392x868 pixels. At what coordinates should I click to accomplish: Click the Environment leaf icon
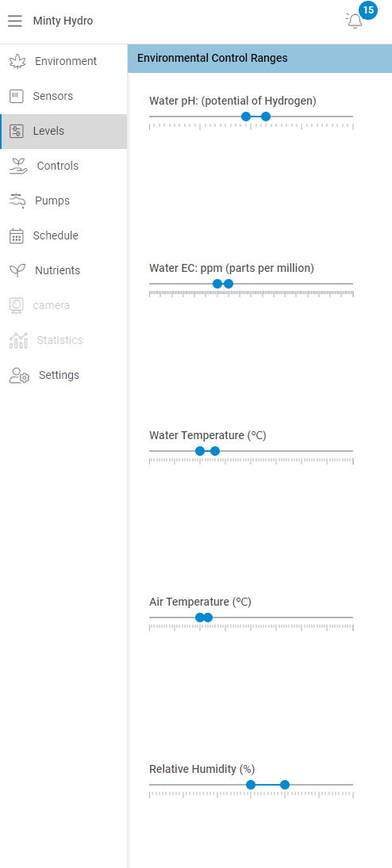17,62
